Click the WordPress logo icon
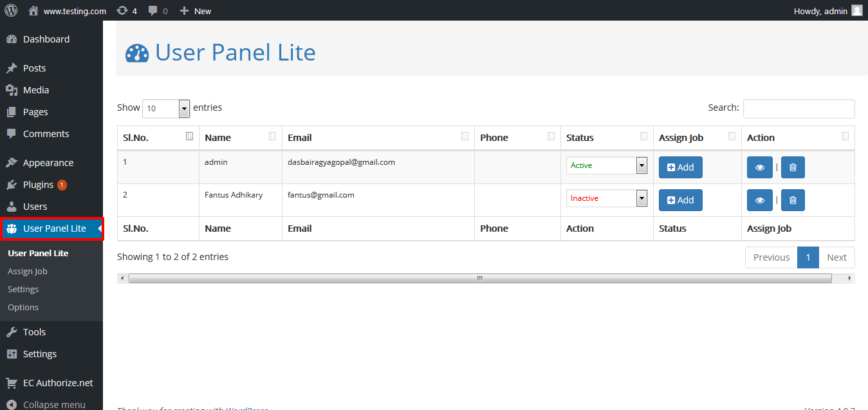Image resolution: width=868 pixels, height=410 pixels. point(11,10)
